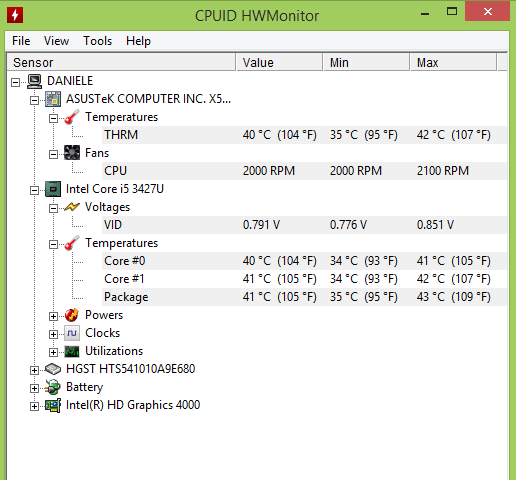Collapse the CPU Temperatures group
516x480 pixels.
click(53, 244)
